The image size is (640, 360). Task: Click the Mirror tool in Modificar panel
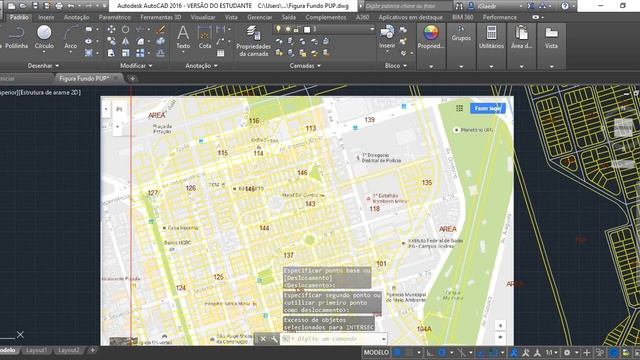(125, 41)
